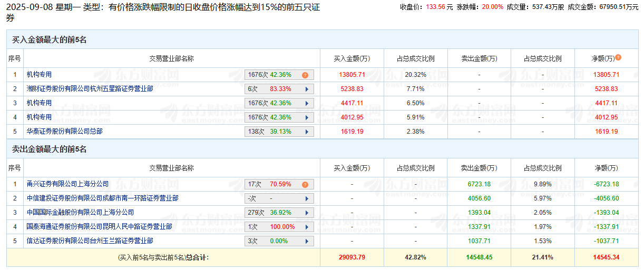Screen dimensions: 644x270
Task: Click the arrow icon in 湘财证券 row
Action: (x=307, y=89)
